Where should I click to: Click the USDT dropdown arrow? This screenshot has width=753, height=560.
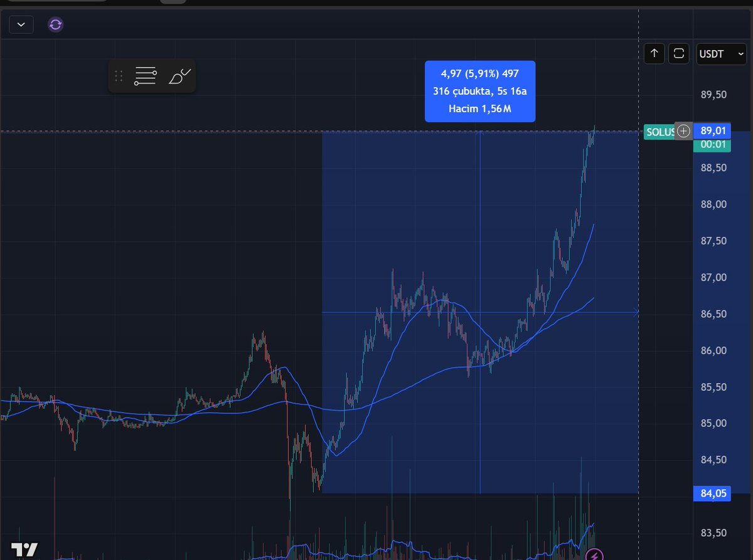(740, 54)
